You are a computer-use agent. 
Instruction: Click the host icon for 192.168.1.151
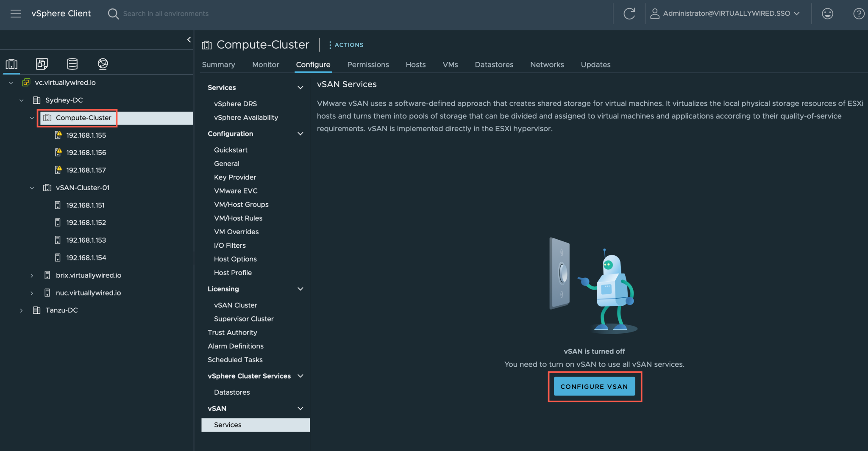tap(58, 205)
